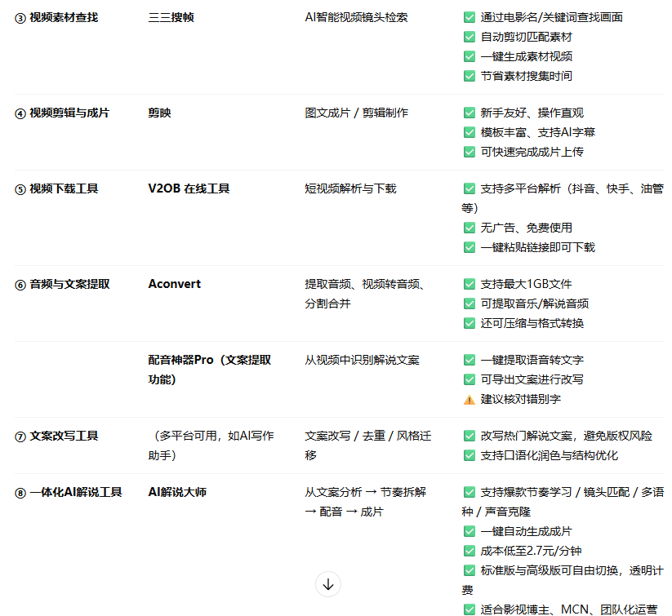Click the green check beside 可快速完成成片上传
Image resolution: width=672 pixels, height=616 pixels.
tap(470, 152)
